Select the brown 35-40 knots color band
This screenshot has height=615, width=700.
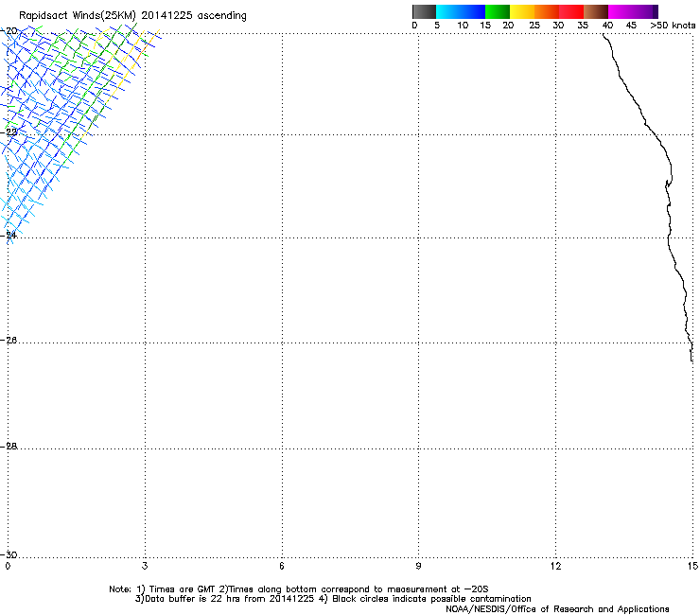596,11
